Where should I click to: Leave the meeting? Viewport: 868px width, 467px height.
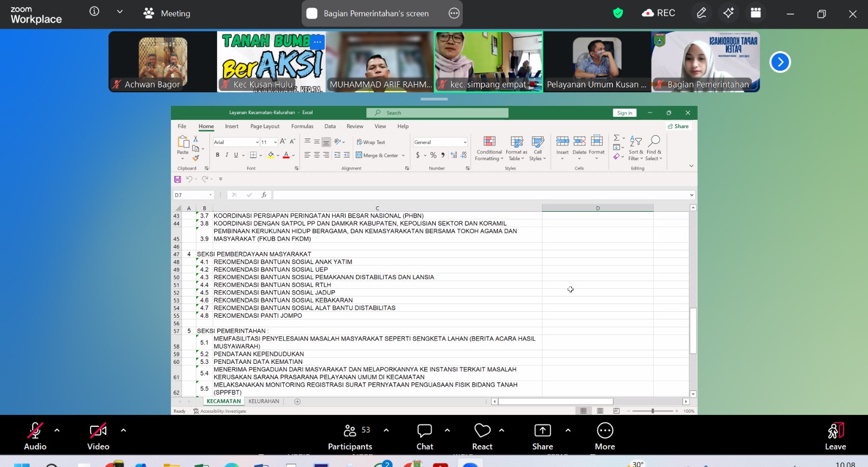pos(835,437)
